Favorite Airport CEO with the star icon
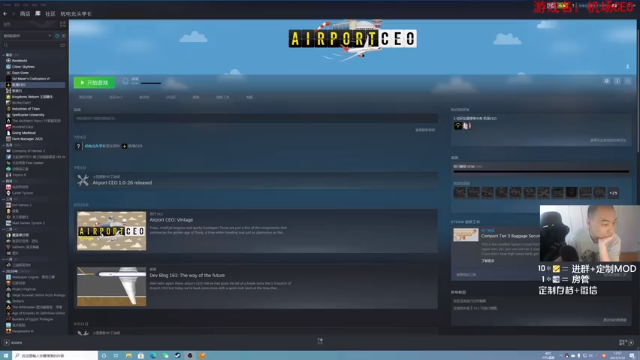This screenshot has height=360, width=640. tap(628, 81)
